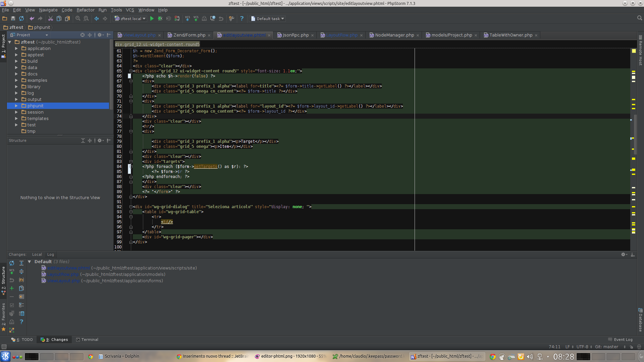Switch Changes view to the Log tab
Image resolution: width=644 pixels, height=362 pixels.
(51, 254)
